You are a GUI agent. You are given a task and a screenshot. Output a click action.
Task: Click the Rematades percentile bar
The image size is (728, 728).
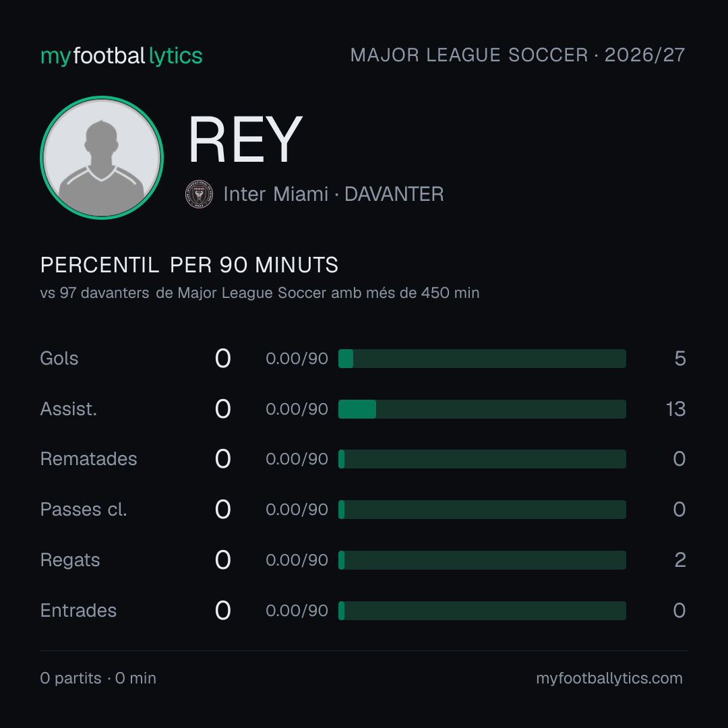coord(482,459)
